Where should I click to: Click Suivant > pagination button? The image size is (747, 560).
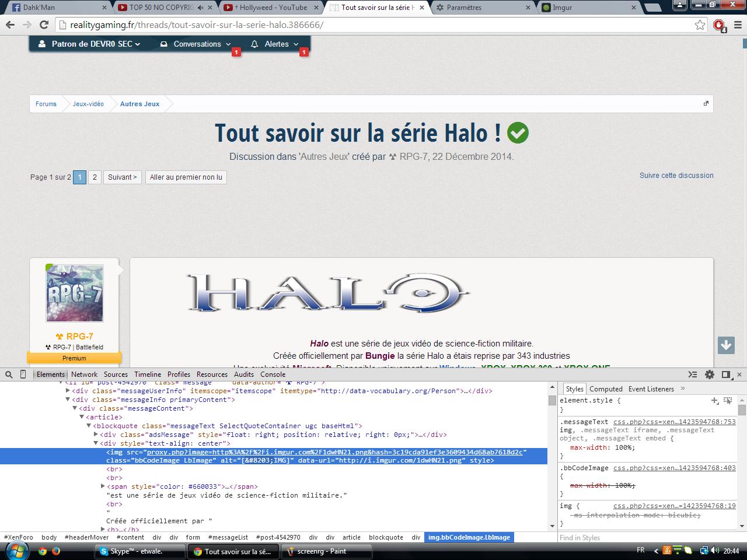pyautogui.click(x=123, y=177)
